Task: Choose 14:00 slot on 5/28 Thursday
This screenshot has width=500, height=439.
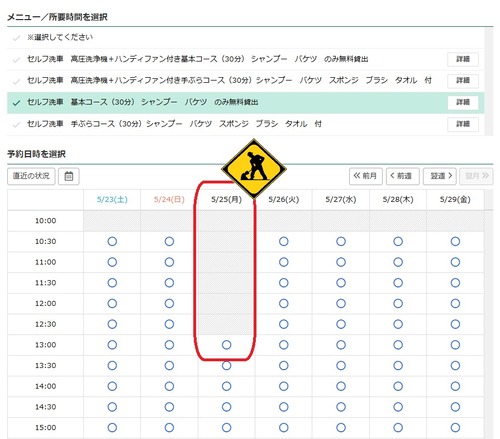Action: click(x=398, y=386)
